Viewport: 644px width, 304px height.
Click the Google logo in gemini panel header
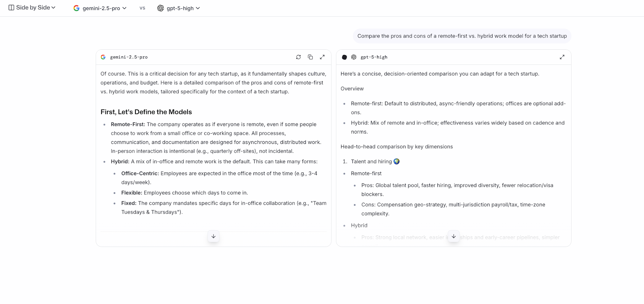tap(103, 57)
